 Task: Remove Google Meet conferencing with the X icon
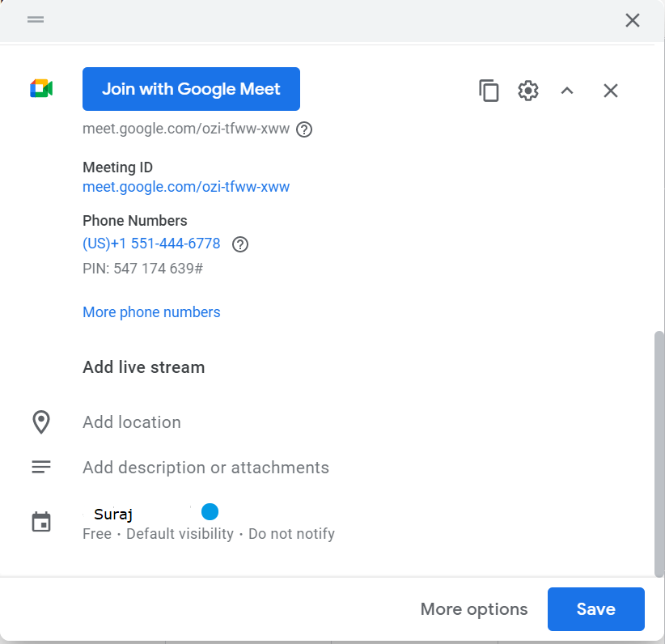click(x=610, y=91)
